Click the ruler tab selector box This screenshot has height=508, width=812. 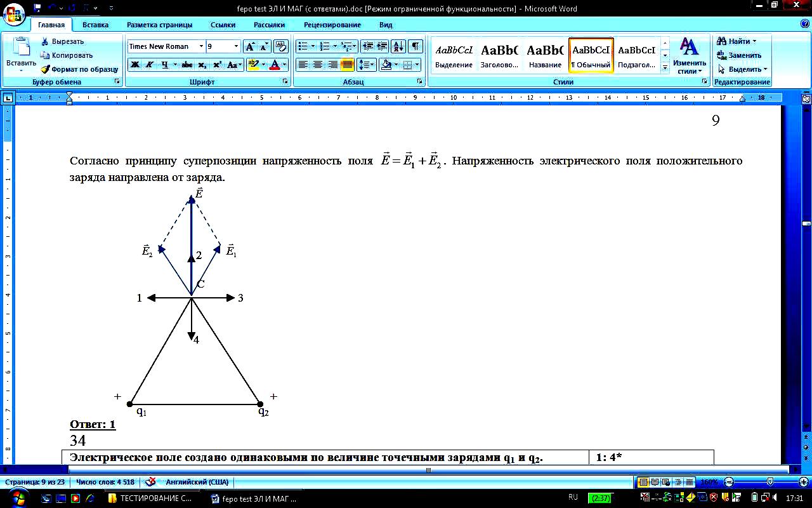click(x=8, y=98)
